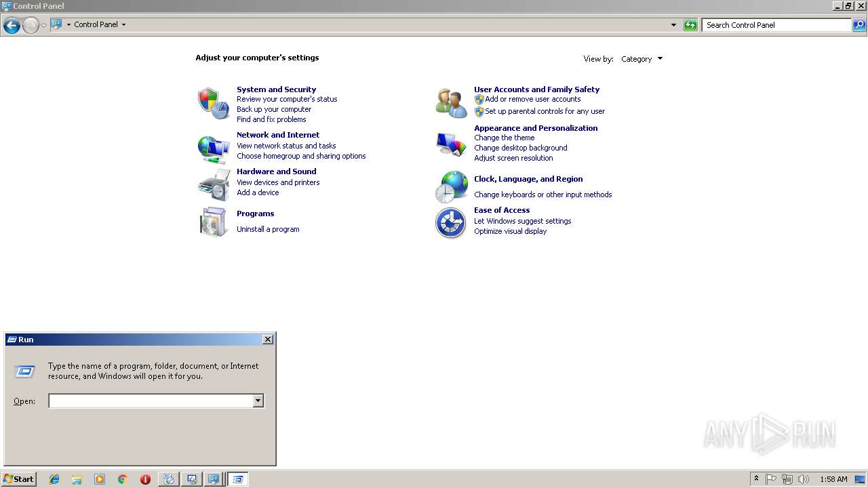Screen dimensions: 868x488
Task: Click the taskbar clock showing 1:58 AM
Action: tap(833, 479)
